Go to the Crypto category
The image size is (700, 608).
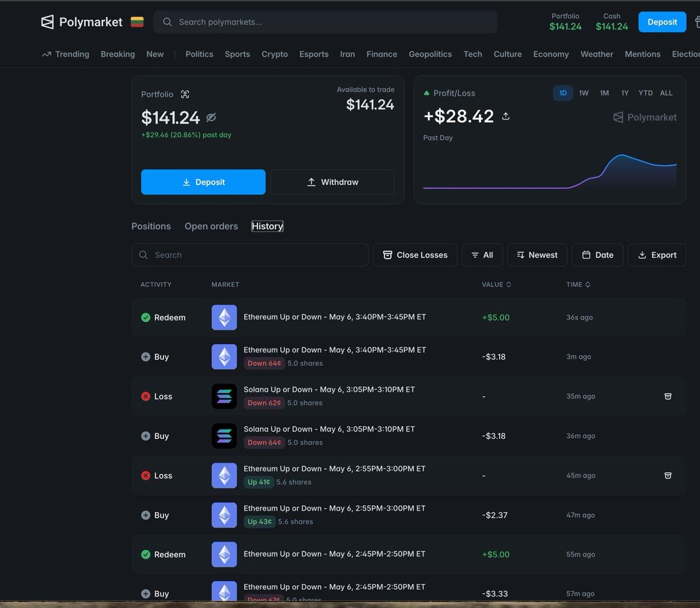click(x=275, y=54)
